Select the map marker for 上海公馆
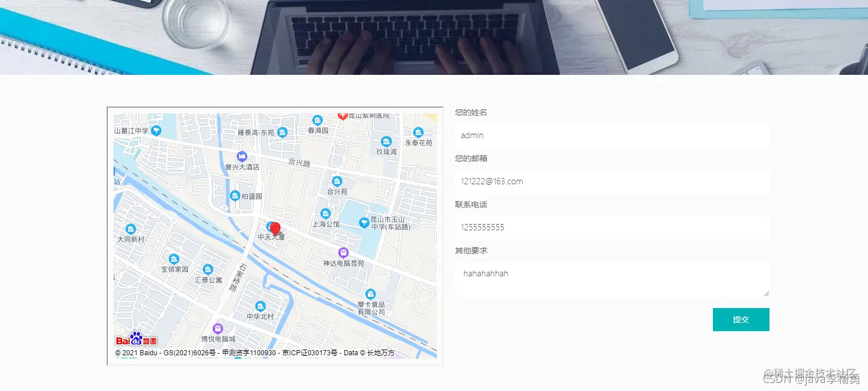Viewport: 868px width, 391px height. coord(324,213)
